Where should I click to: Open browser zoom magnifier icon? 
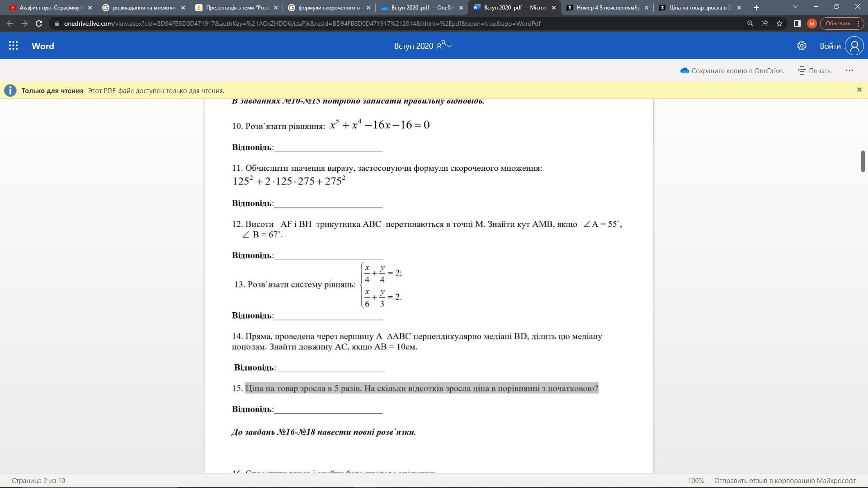[750, 23]
